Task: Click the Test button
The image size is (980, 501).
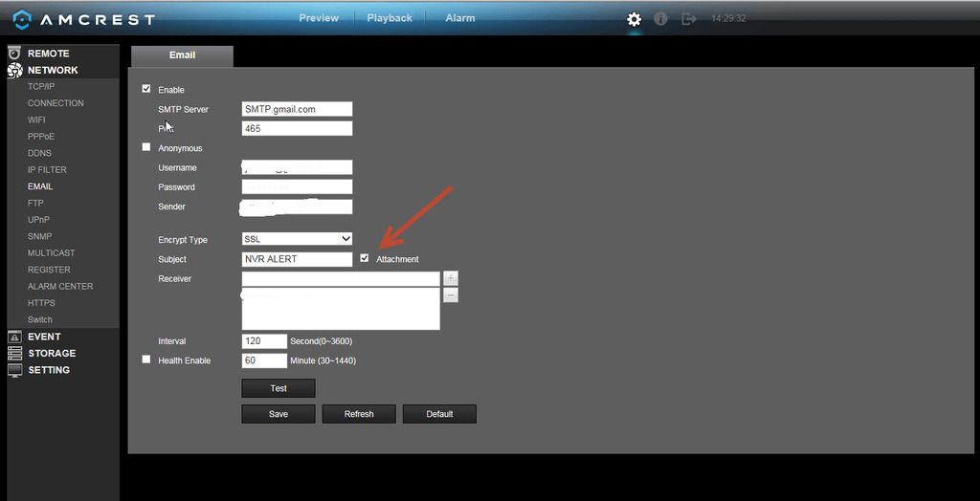Action: [x=278, y=388]
